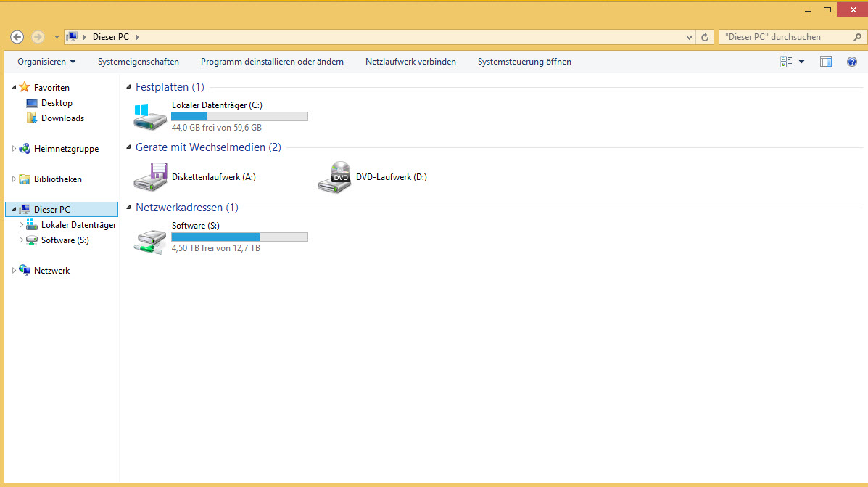Viewport: 868px width, 487px height.
Task: Select Favoriten in navigation pane
Action: click(x=51, y=88)
